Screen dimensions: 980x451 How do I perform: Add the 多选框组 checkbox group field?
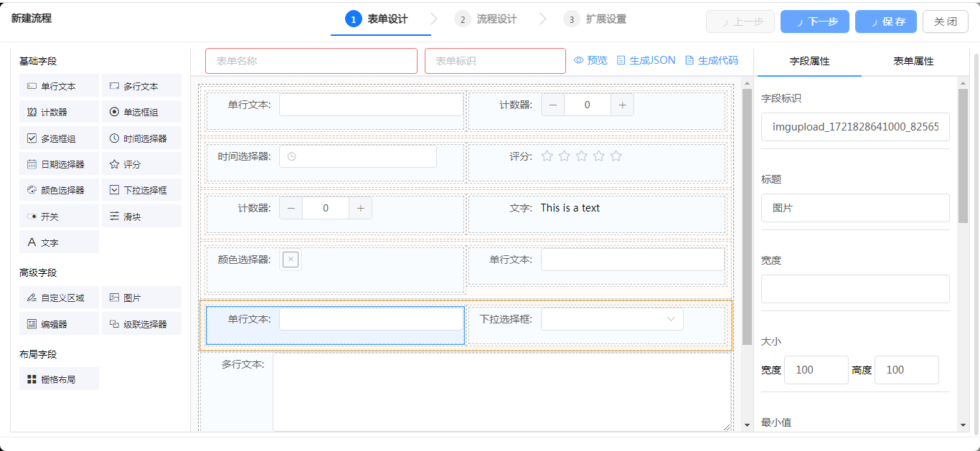click(x=59, y=138)
